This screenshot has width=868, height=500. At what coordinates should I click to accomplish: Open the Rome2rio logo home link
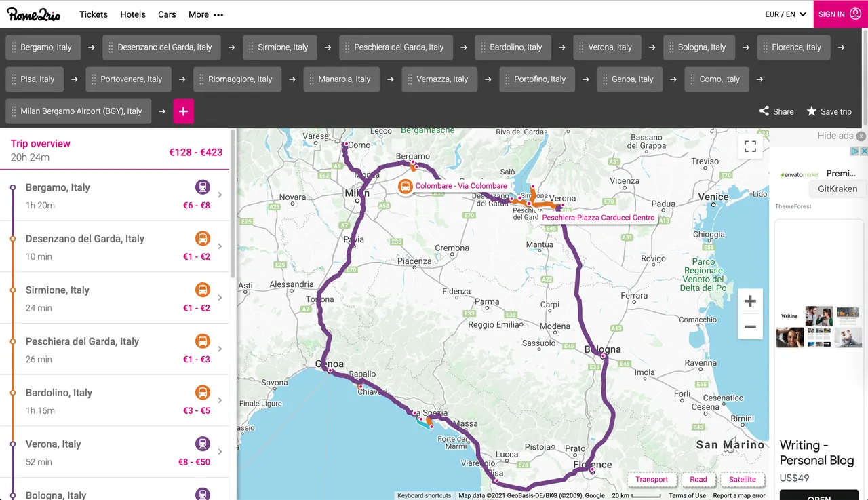[34, 14]
